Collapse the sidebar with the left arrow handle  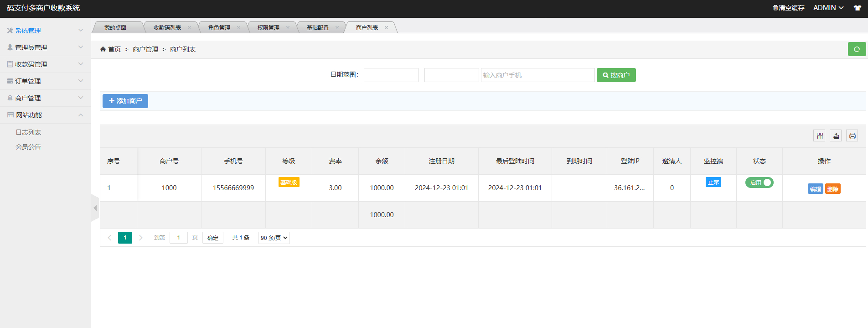(95, 208)
